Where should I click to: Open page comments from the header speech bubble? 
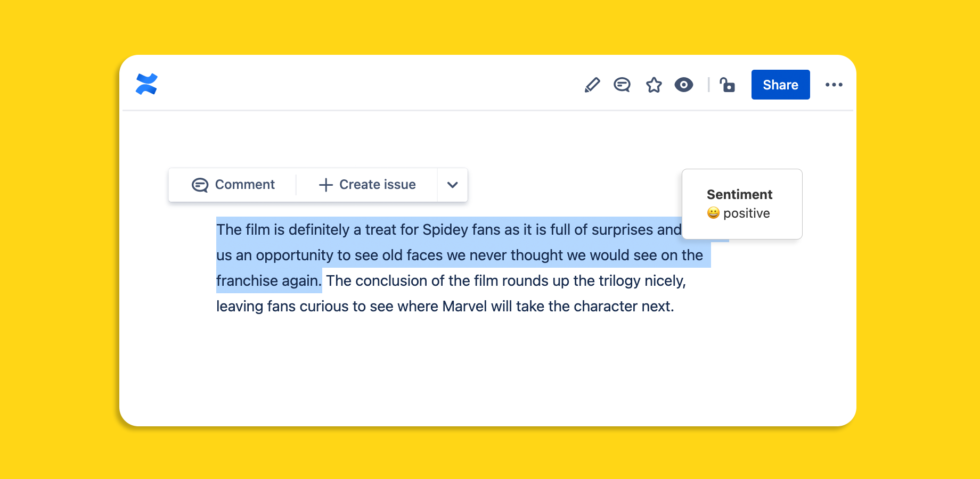click(622, 85)
